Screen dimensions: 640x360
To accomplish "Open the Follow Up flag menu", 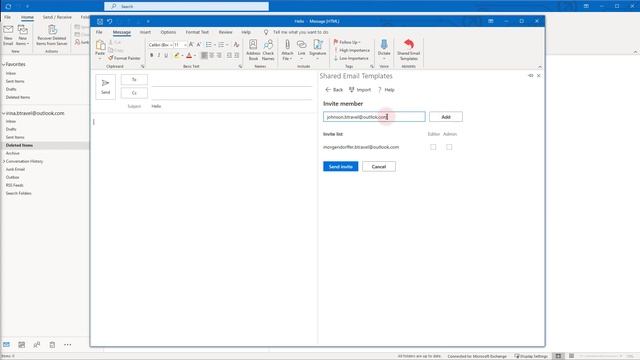I will pos(347,42).
